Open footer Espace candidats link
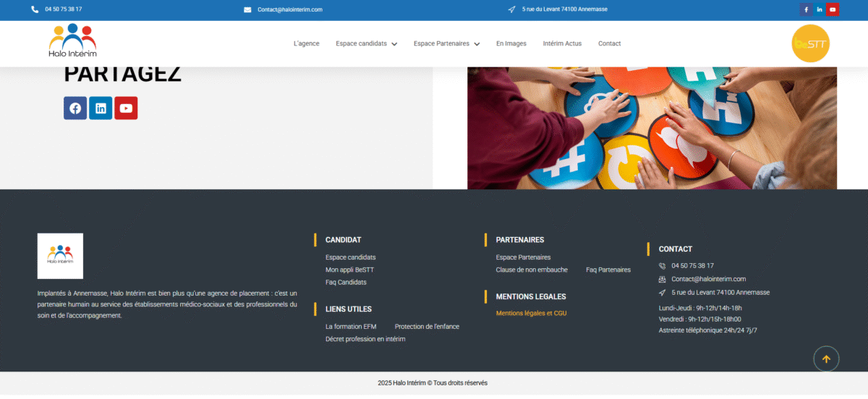 point(351,257)
